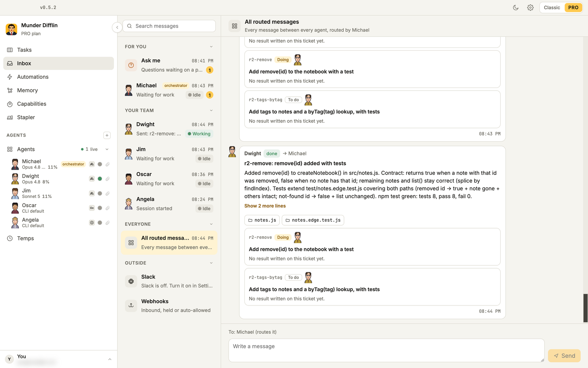Open Dwight's team conversation
This screenshot has width=588, height=368.
[169, 129]
